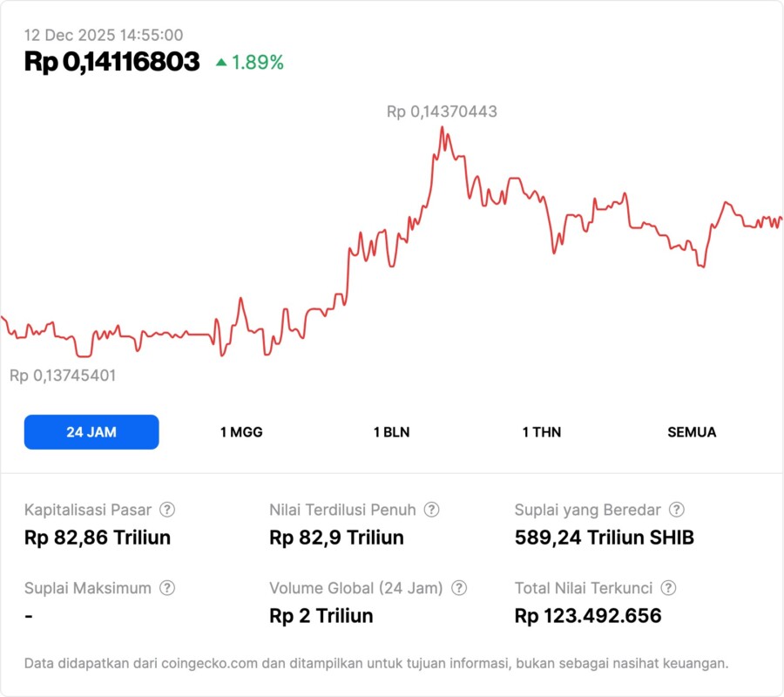Click the green up-arrow price change indicator
Image resolution: width=784 pixels, height=697 pixels.
[221, 63]
